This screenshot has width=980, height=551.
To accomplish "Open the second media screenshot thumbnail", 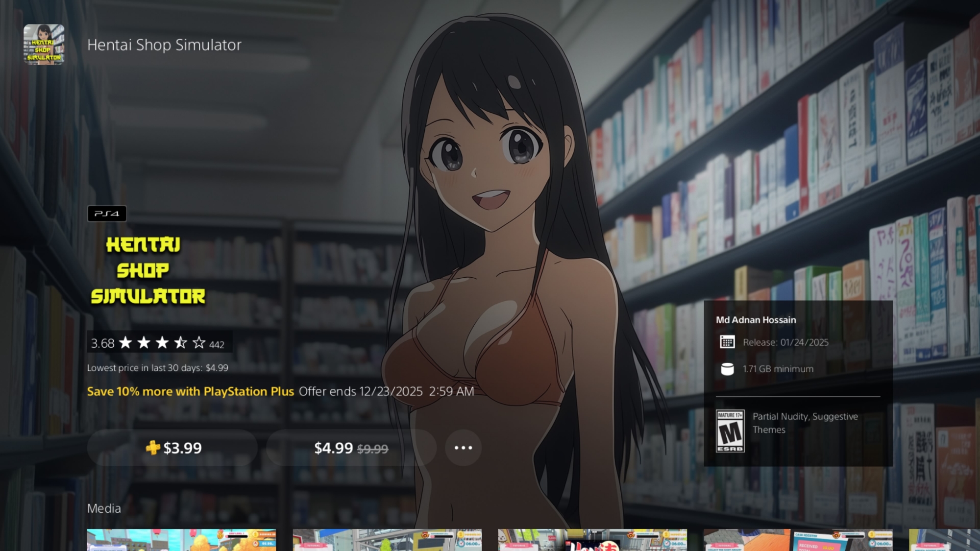I will [x=387, y=540].
